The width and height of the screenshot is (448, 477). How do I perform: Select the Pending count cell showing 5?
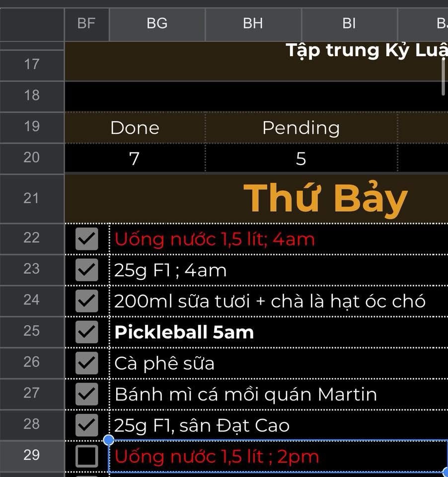[301, 159]
